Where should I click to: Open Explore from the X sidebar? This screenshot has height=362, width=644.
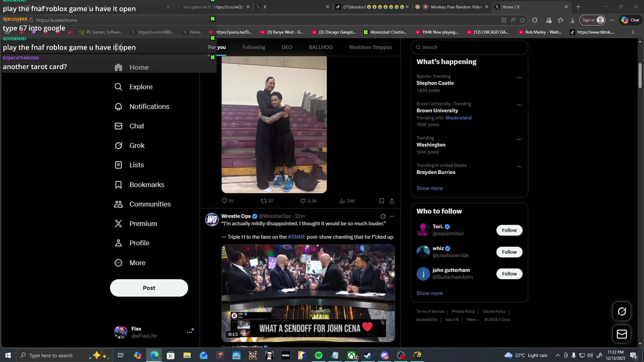point(133,87)
